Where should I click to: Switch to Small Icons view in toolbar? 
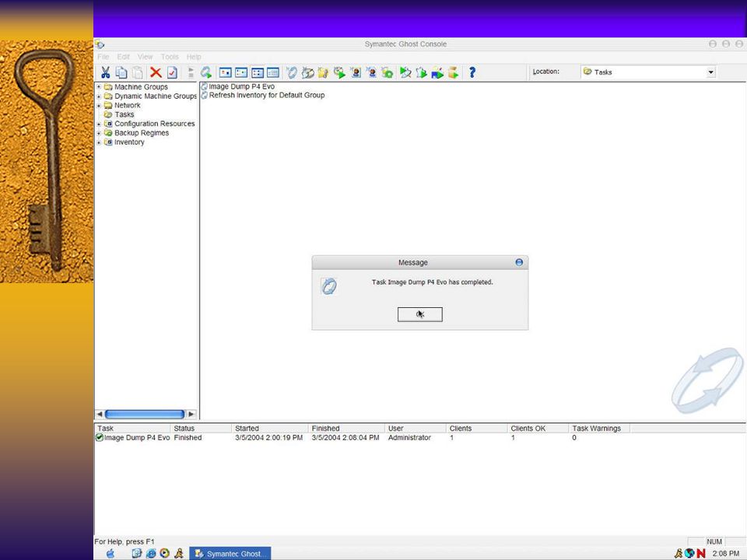[241, 72]
